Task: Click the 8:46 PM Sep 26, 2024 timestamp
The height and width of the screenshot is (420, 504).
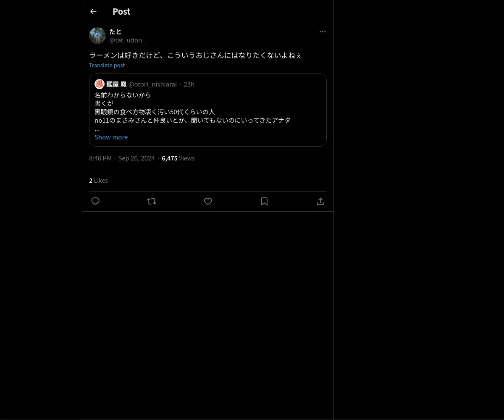Action: pyautogui.click(x=122, y=158)
